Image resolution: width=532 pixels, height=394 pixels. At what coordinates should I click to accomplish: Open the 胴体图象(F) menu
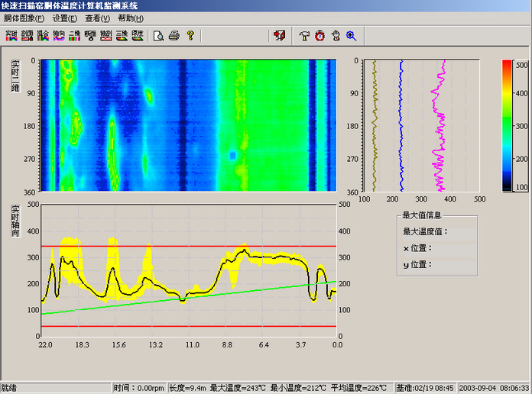pyautogui.click(x=24, y=18)
